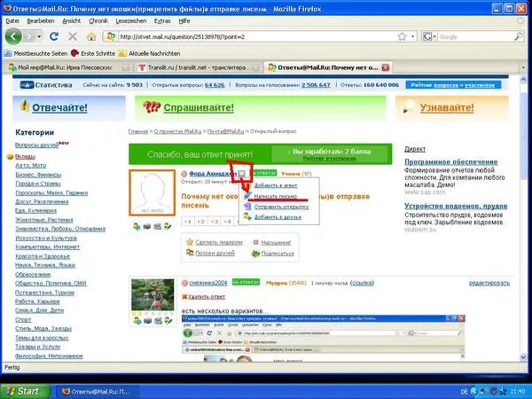532x399 pixels.
Task: Click the Firefox taskbar window button
Action: 96,392
